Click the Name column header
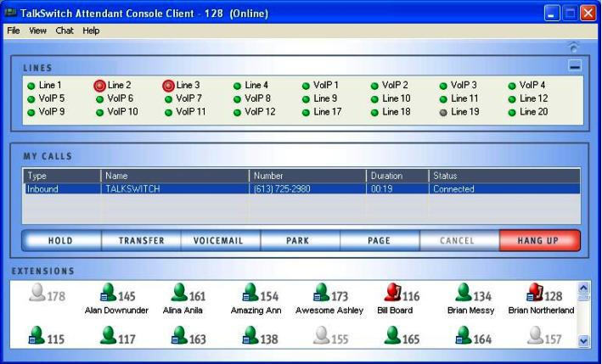The image size is (602, 364). point(175,176)
